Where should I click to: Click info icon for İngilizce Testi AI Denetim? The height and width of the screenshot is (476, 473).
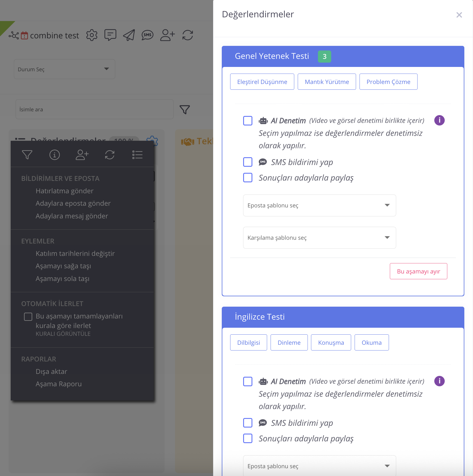[x=440, y=381]
